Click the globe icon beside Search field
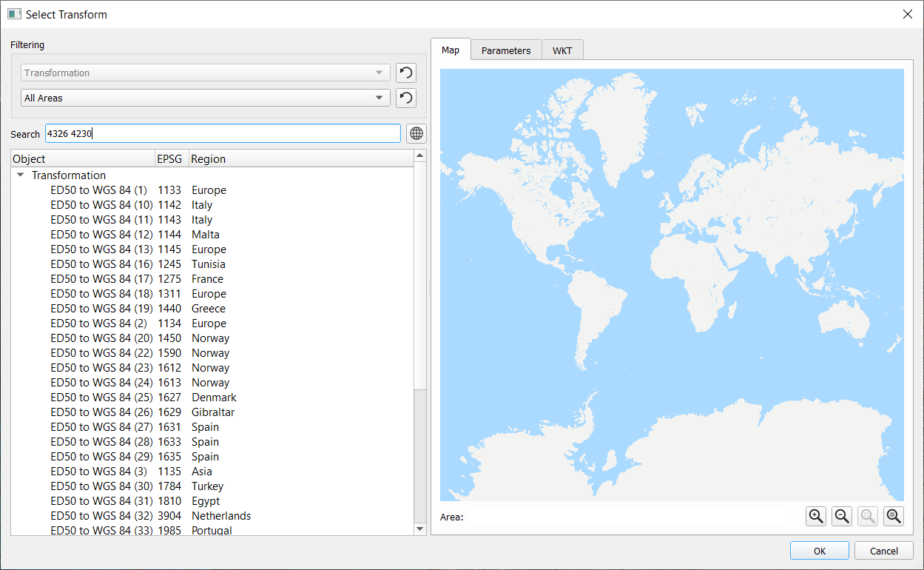The width and height of the screenshot is (924, 570). pyautogui.click(x=417, y=133)
